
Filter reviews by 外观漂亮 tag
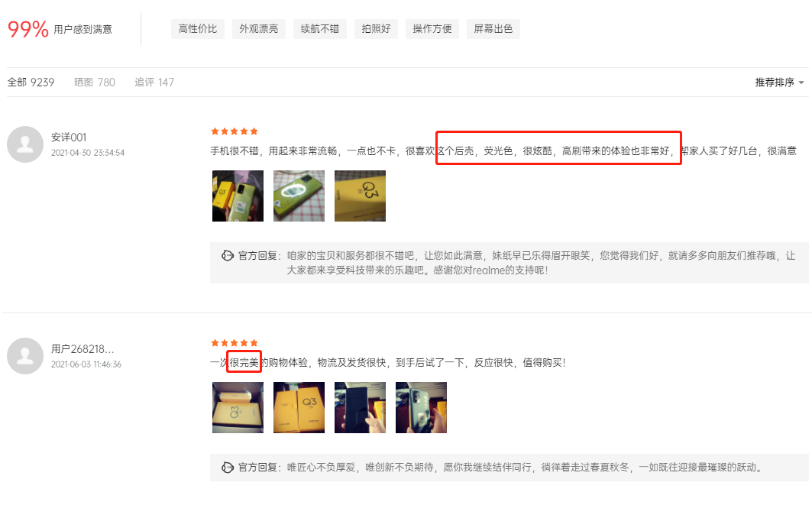(x=259, y=29)
